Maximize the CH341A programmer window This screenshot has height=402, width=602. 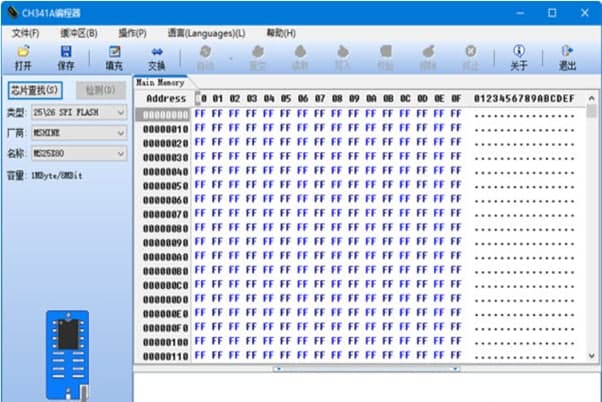552,13
